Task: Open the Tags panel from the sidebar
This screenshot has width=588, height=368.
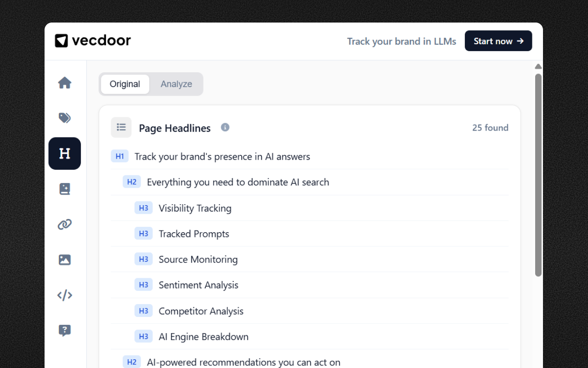Action: click(64, 118)
